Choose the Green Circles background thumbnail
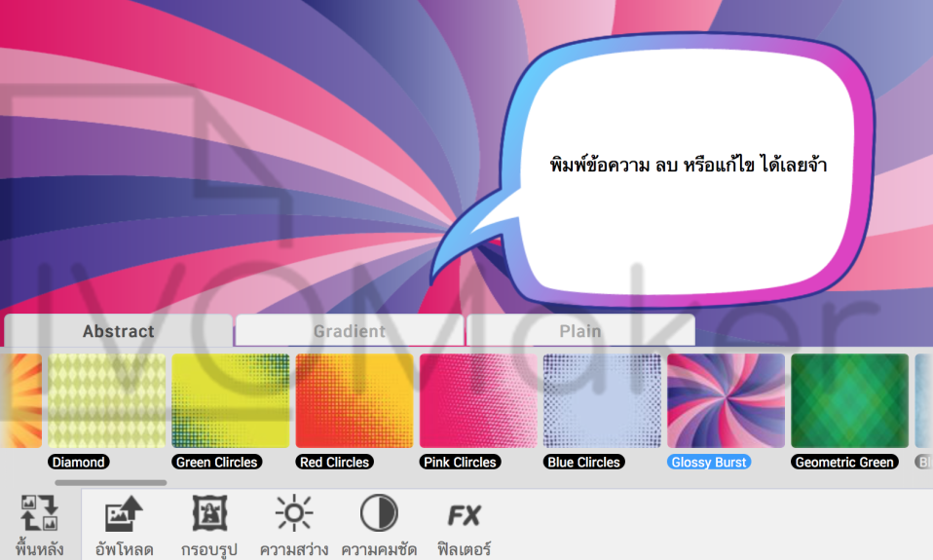 click(231, 400)
